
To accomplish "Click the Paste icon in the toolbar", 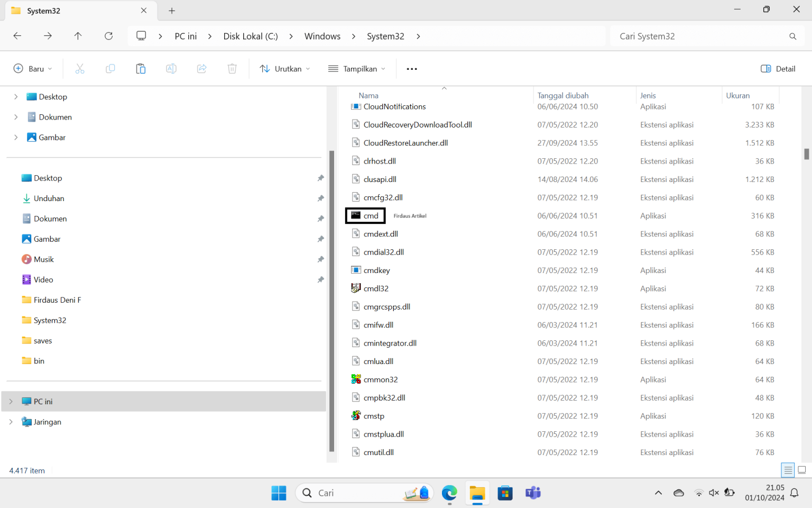I will (141, 68).
